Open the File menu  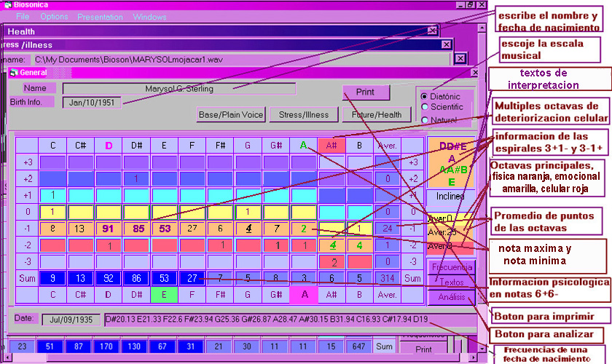point(23,17)
